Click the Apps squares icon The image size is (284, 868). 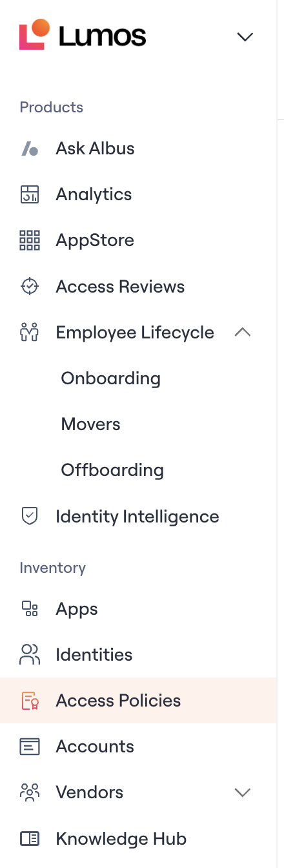(x=30, y=609)
